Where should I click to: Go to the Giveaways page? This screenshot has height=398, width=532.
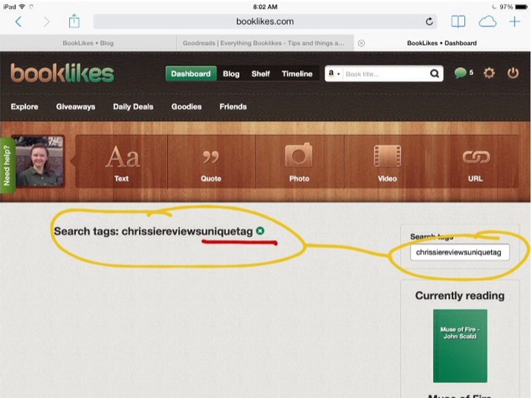click(x=75, y=106)
